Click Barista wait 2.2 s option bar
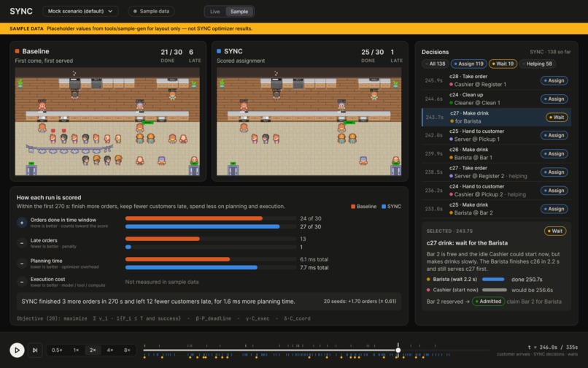This screenshot has height=368, width=588. click(492, 280)
